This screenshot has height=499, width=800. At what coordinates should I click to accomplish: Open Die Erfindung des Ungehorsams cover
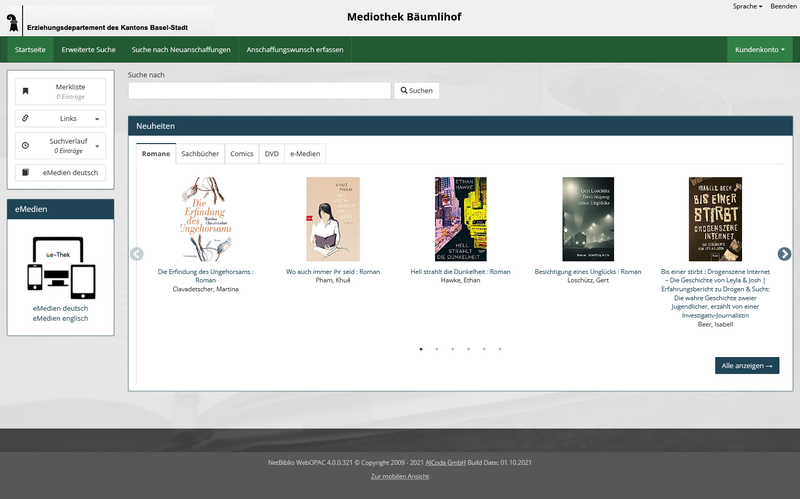click(x=206, y=219)
